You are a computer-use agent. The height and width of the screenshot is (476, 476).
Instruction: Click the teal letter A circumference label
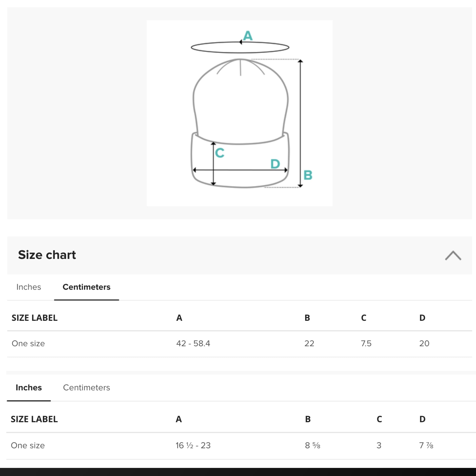(x=248, y=36)
